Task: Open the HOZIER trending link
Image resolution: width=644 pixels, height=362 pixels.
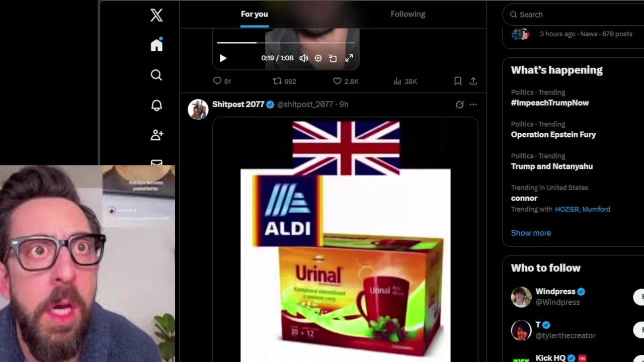Action: click(567, 209)
